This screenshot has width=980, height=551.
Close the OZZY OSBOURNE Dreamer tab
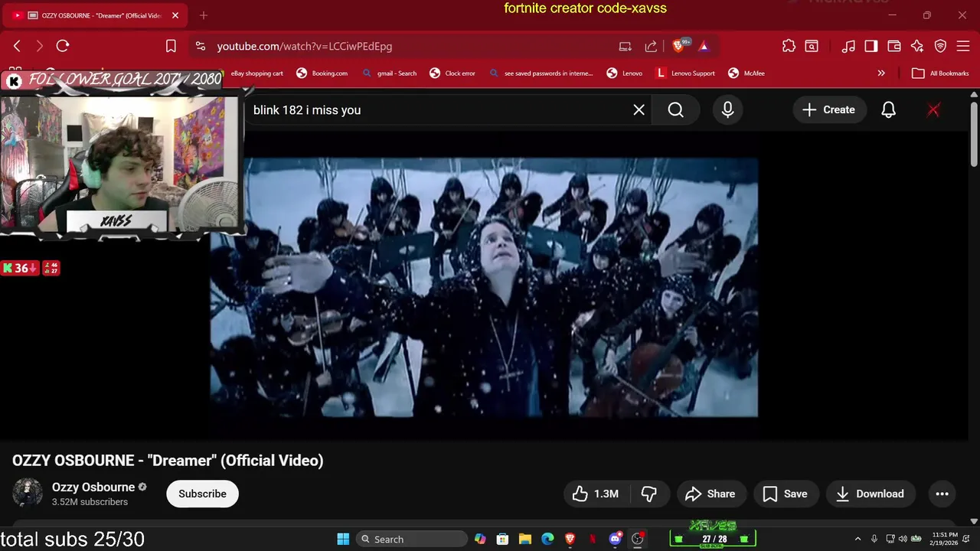pyautogui.click(x=175, y=15)
